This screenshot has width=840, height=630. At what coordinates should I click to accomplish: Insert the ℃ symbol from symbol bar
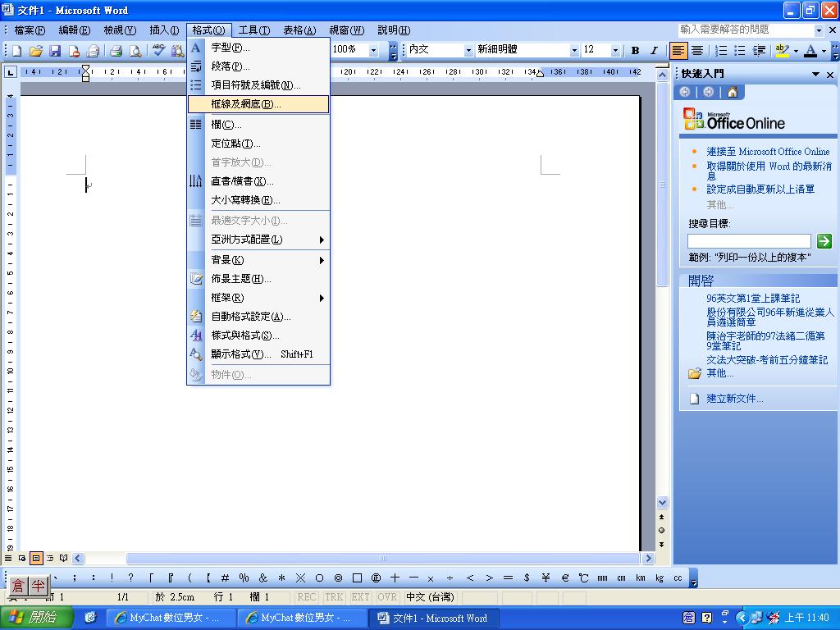point(583,578)
